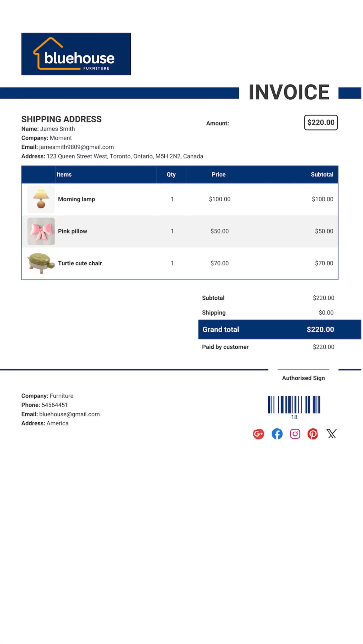This screenshot has height=644, width=363.
Task: Click the Turtle cute chair thumbnail
Action: coord(41,263)
